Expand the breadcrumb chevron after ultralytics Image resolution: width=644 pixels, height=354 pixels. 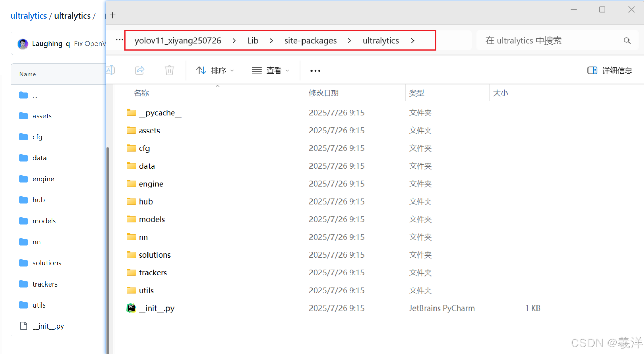412,40
